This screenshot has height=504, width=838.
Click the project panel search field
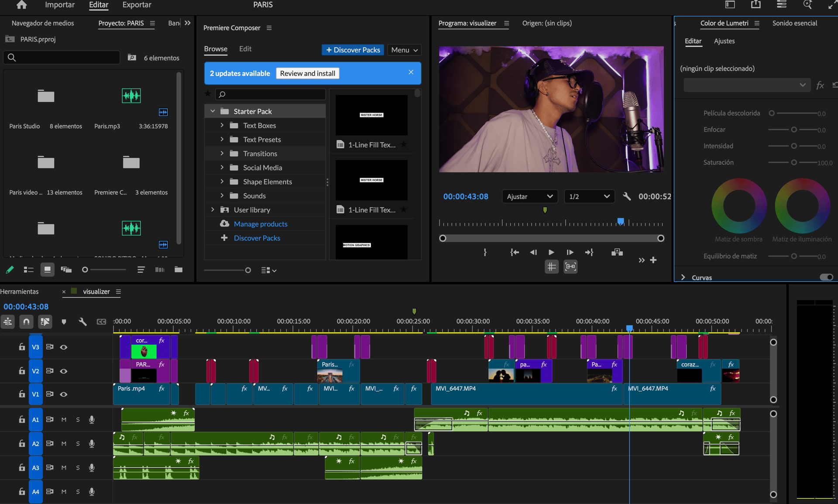point(62,57)
